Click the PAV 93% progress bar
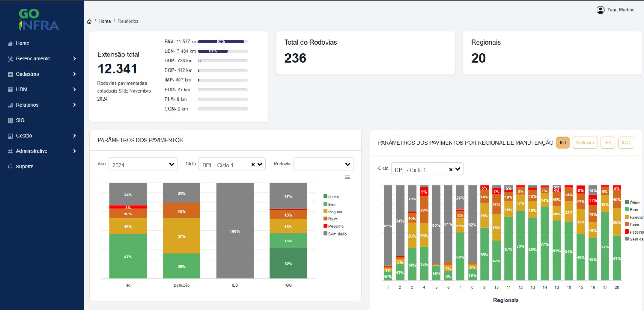Image resolution: width=644 pixels, height=310 pixels. [222, 41]
